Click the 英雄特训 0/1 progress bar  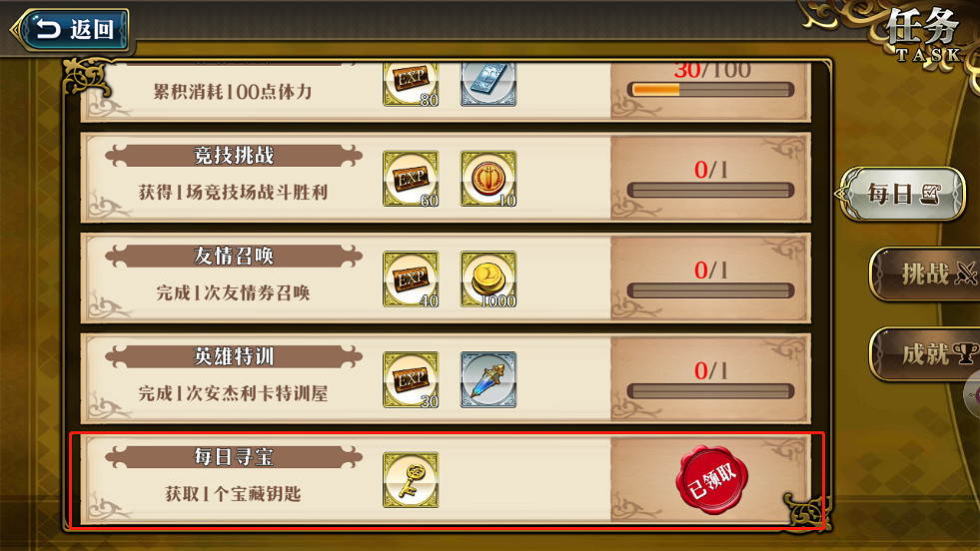click(710, 391)
